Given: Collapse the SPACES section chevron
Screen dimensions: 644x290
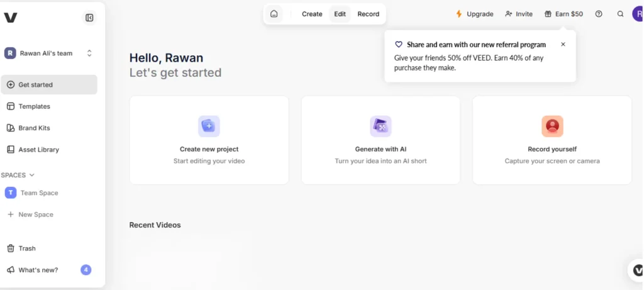Looking at the screenshot, I should [31, 175].
